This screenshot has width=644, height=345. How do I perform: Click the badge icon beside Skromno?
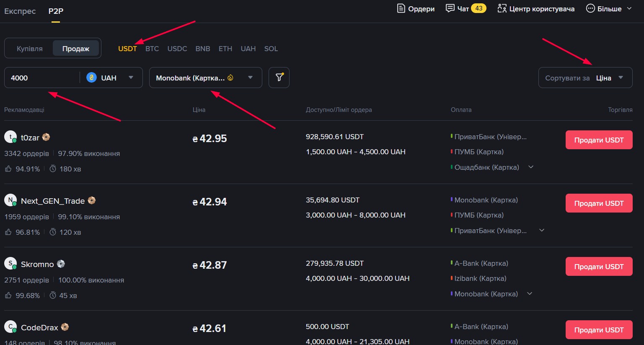pos(61,264)
